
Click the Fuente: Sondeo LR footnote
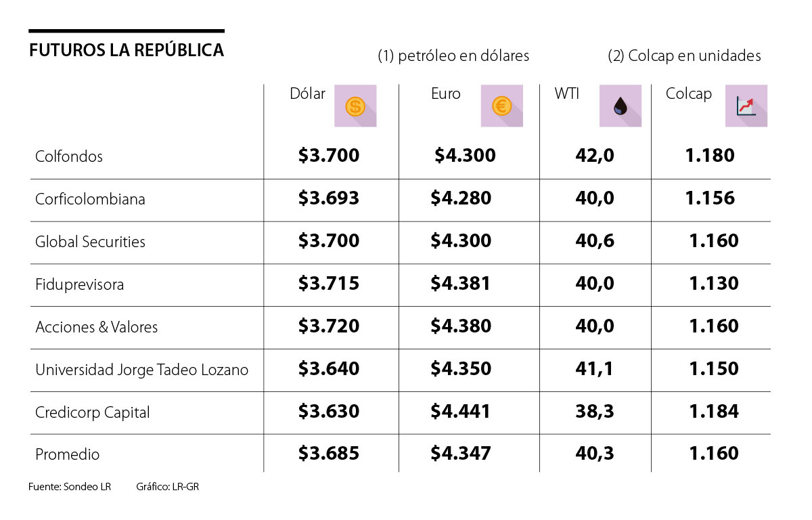tap(69, 487)
